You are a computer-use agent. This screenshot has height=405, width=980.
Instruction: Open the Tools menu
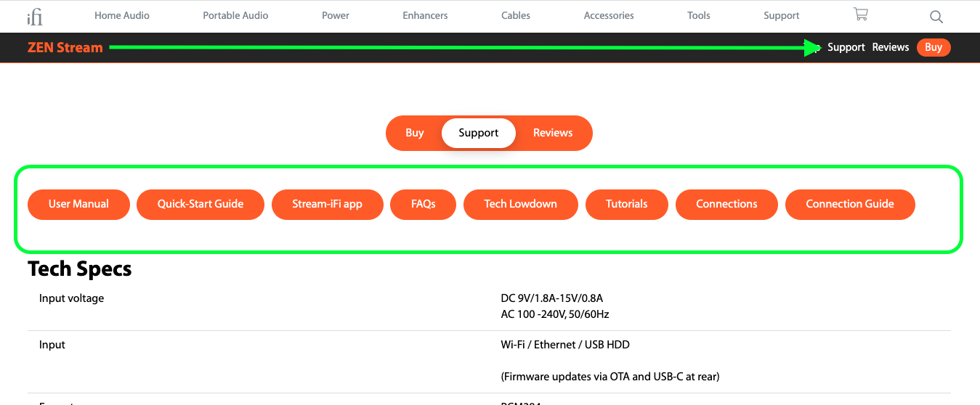pos(699,15)
